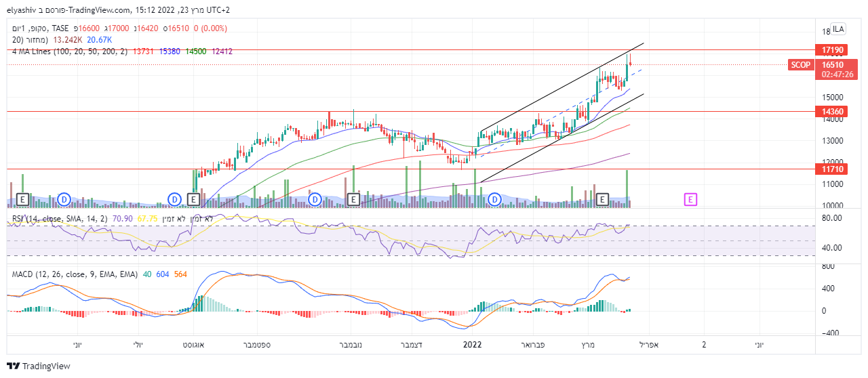Click the current price label 16510
868x378 pixels.
pos(833,65)
